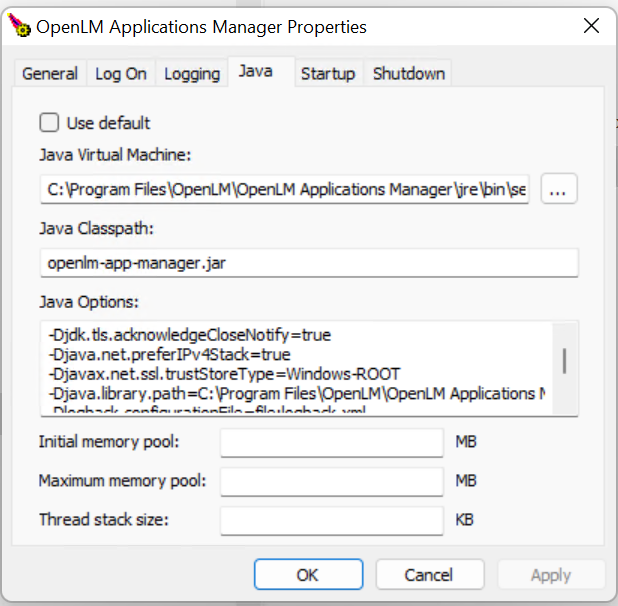The image size is (618, 606).
Task: Click the Java Virtual Machine path field
Action: (285, 188)
